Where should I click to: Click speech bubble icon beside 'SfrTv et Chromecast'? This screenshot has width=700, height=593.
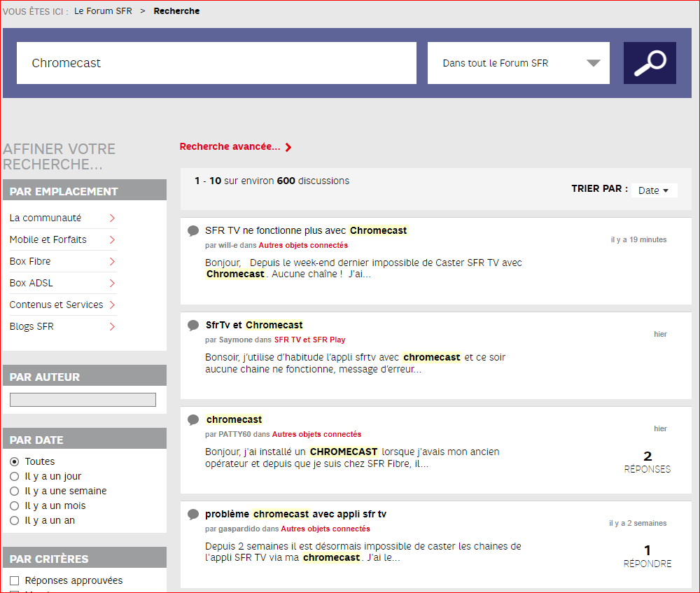(193, 326)
